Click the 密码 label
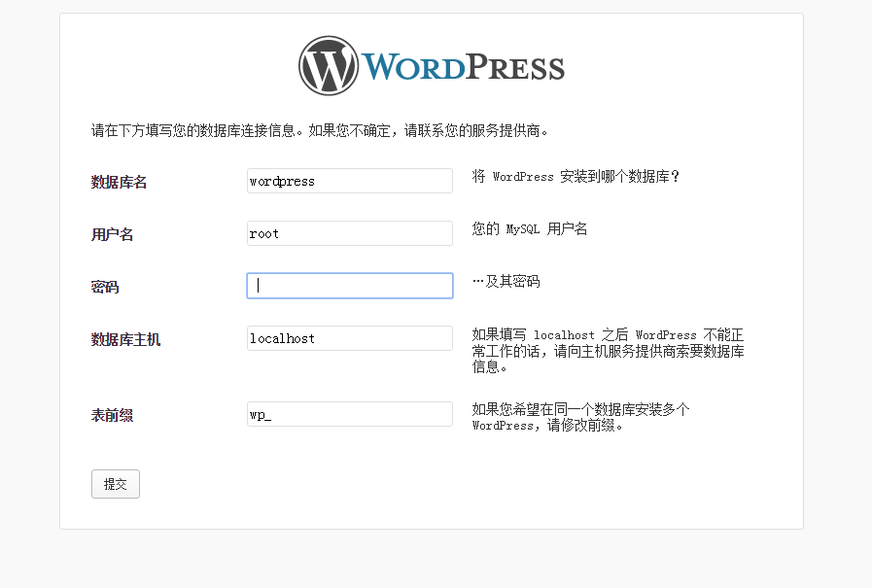This screenshot has height=588, width=872. tap(105, 287)
